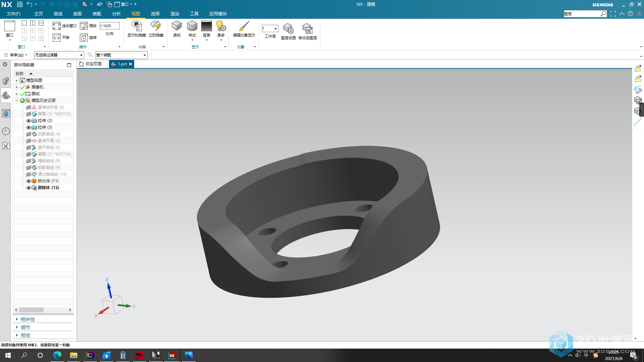Open the part navigator settings gear
644x362 pixels.
click(x=5, y=64)
